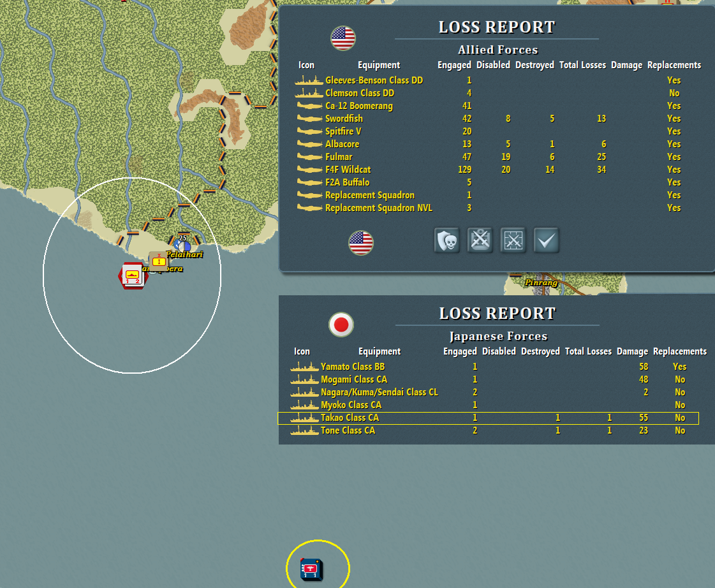715x588 pixels.
Task: Click the Albacore disabled value 5
Action: 508,145
